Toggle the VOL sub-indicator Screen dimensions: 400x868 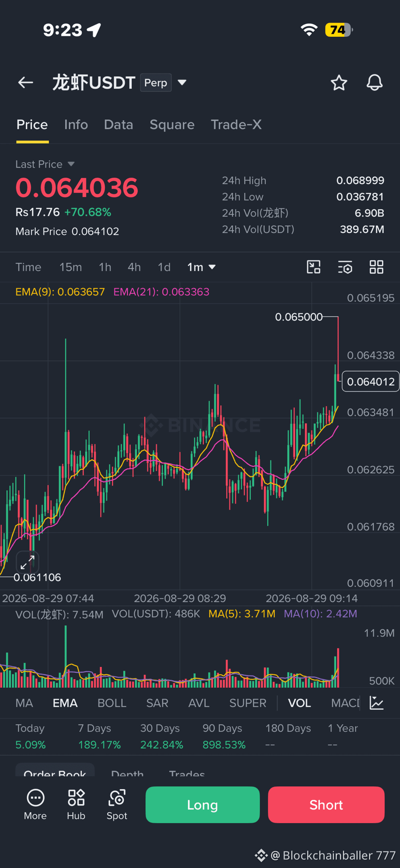[300, 703]
